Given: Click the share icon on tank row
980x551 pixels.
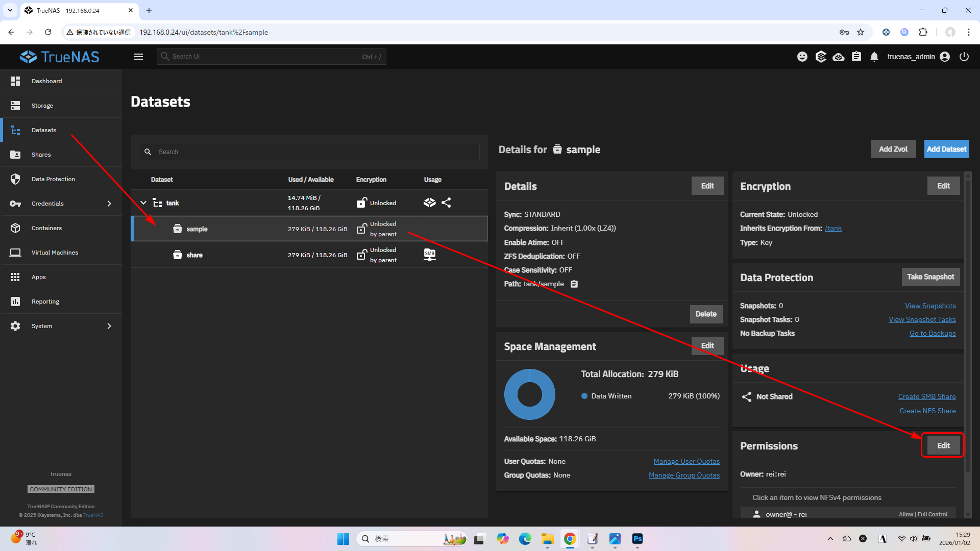Looking at the screenshot, I should tap(446, 203).
